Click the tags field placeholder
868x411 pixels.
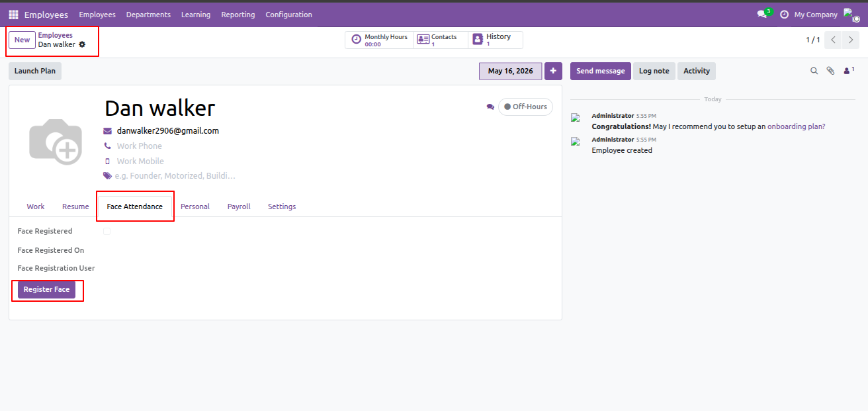click(x=176, y=176)
